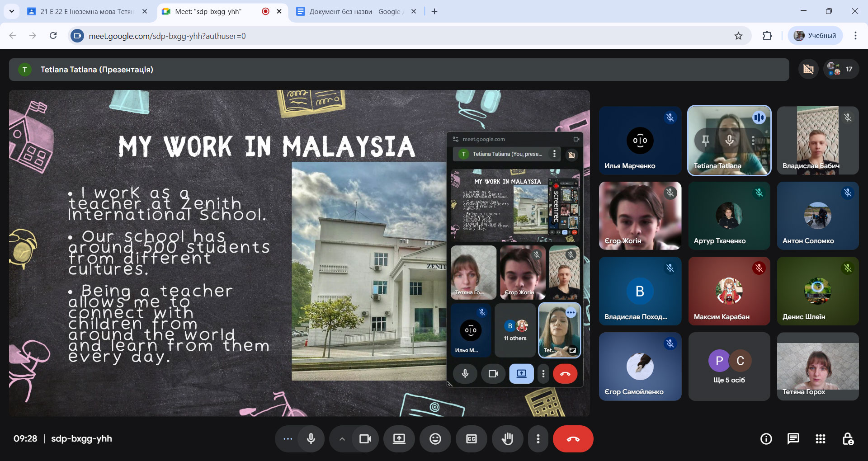868x461 pixels.
Task: Open the Учебный profile button
Action: [816, 36]
